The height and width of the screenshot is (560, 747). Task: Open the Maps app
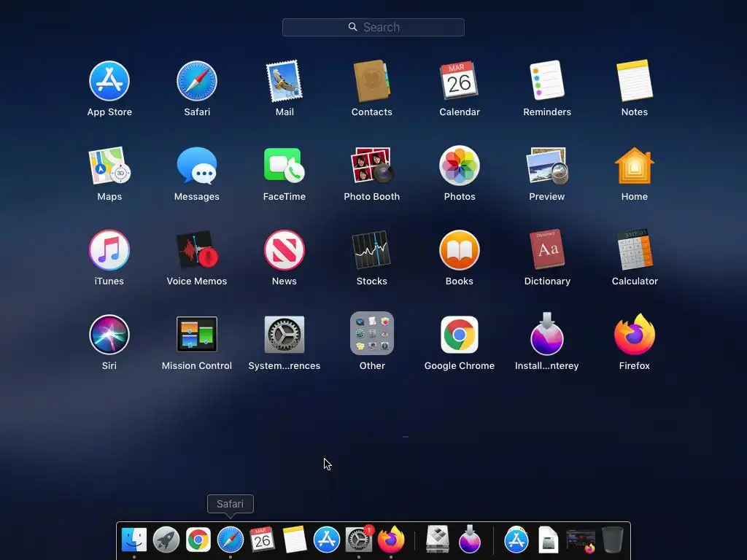(x=109, y=166)
